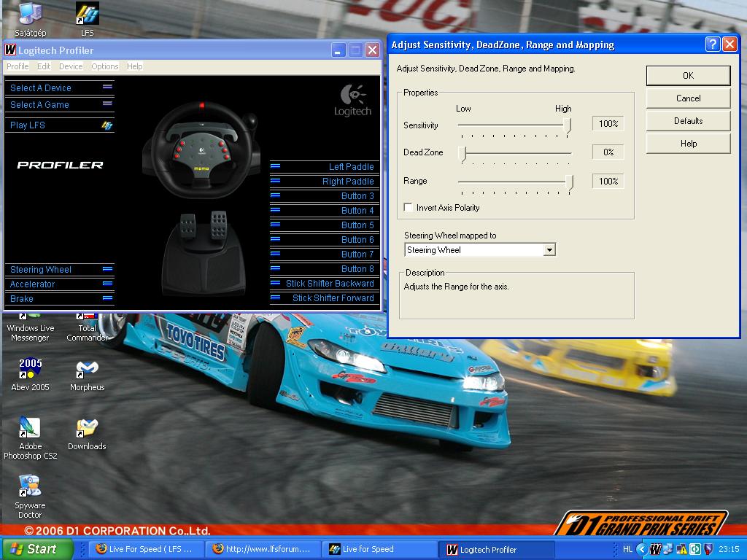Click the Dead Zone 0% value field
This screenshot has height=560, width=747.
click(608, 152)
